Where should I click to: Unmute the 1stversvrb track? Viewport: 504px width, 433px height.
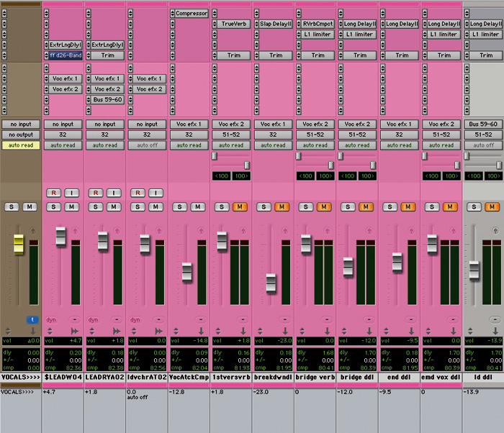[x=240, y=207]
